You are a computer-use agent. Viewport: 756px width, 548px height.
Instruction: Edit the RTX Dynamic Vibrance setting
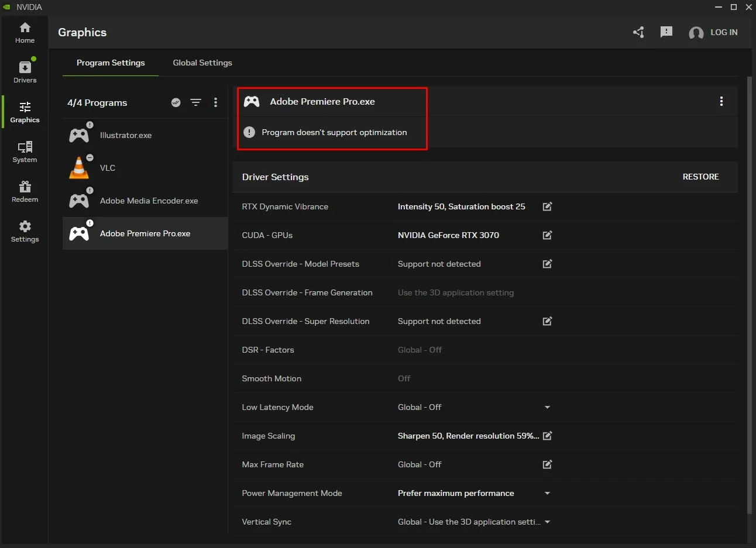click(x=547, y=206)
